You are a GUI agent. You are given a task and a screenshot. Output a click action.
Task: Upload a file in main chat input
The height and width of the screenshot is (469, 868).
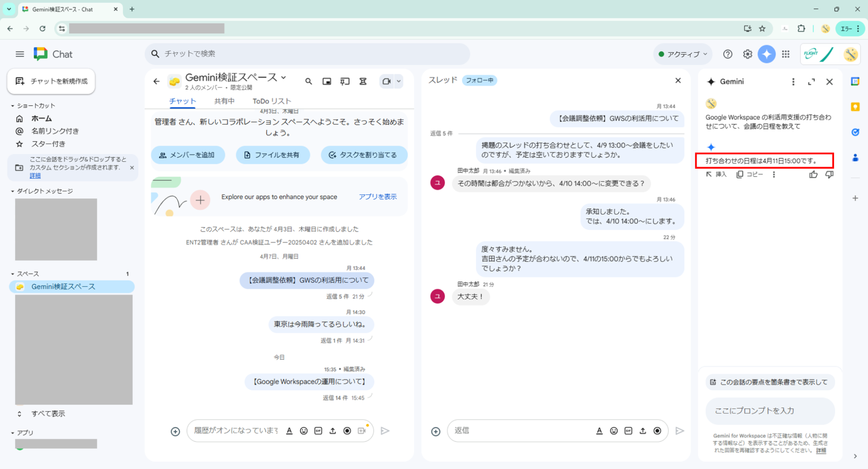click(333, 431)
